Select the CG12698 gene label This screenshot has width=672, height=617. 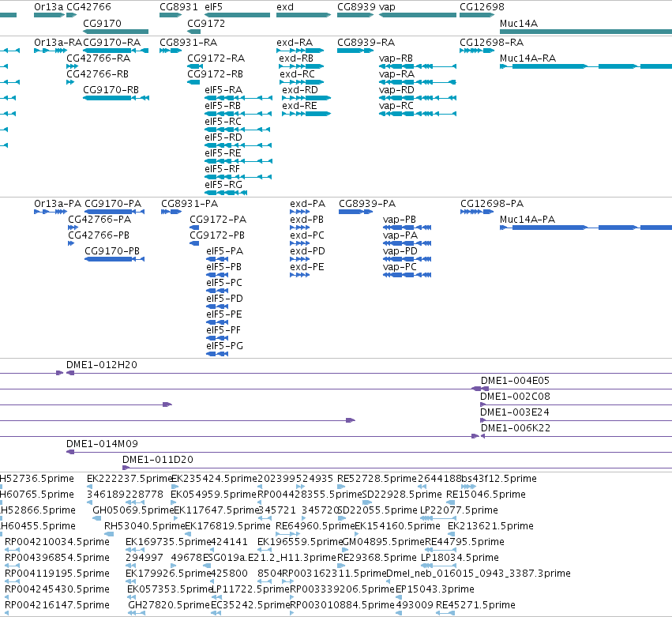[482, 7]
